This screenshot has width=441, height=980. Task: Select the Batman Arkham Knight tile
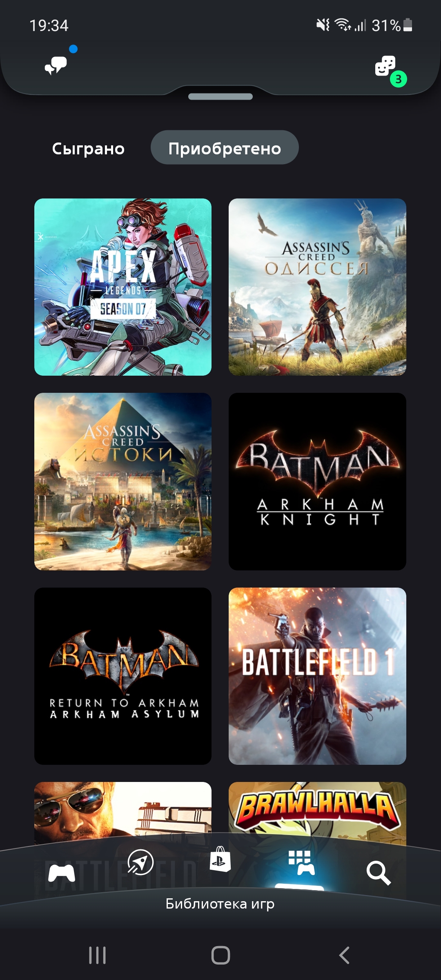coord(317,481)
